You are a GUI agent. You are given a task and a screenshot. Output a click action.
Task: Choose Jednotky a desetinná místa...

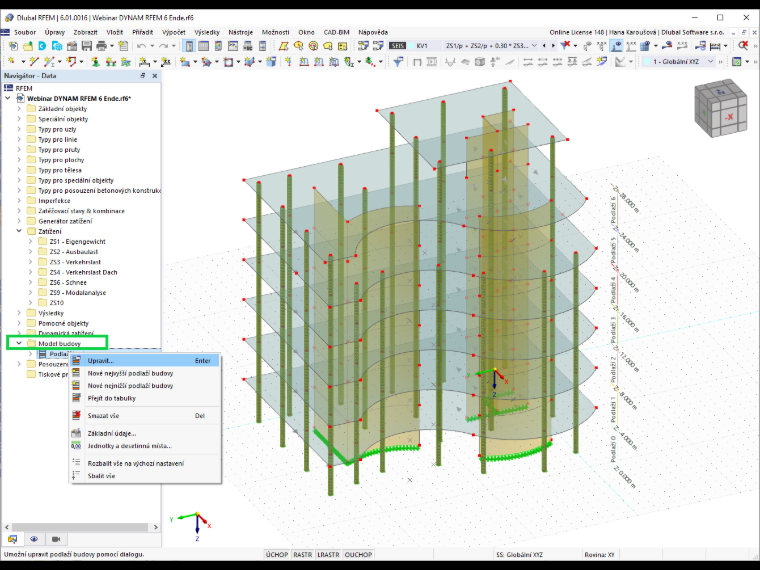point(145,446)
